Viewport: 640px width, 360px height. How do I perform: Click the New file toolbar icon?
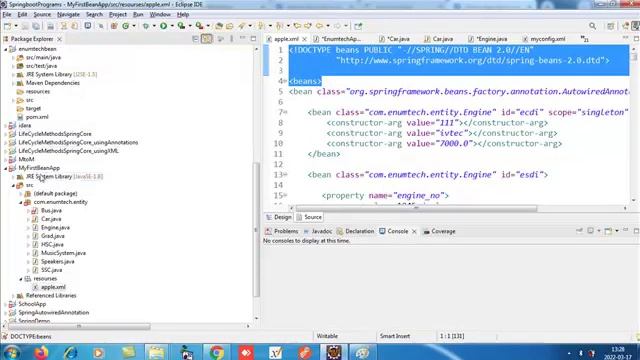(x=7, y=26)
